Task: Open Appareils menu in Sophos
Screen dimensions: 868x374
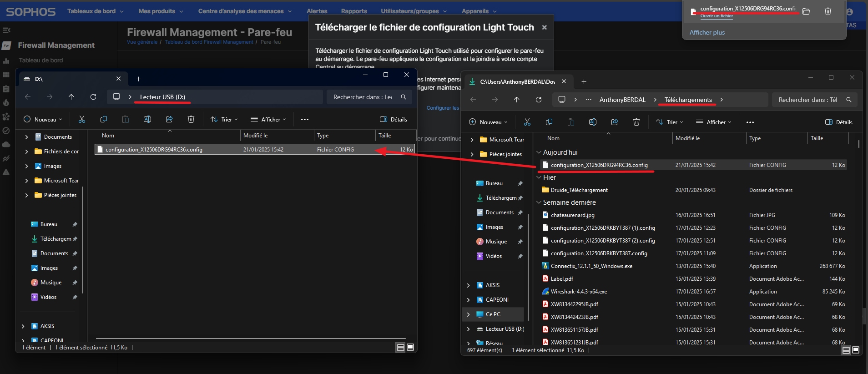Action: click(x=479, y=11)
